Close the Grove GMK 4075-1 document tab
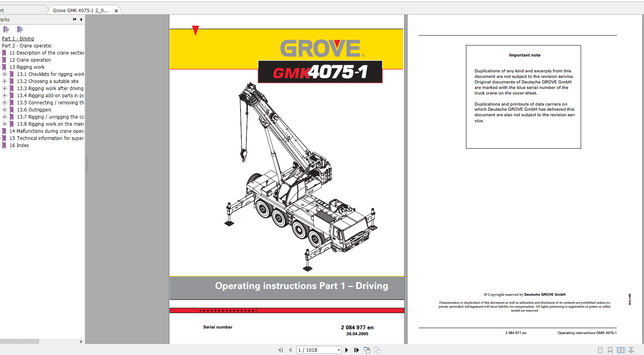The height and width of the screenshot is (355, 644). 116,11
